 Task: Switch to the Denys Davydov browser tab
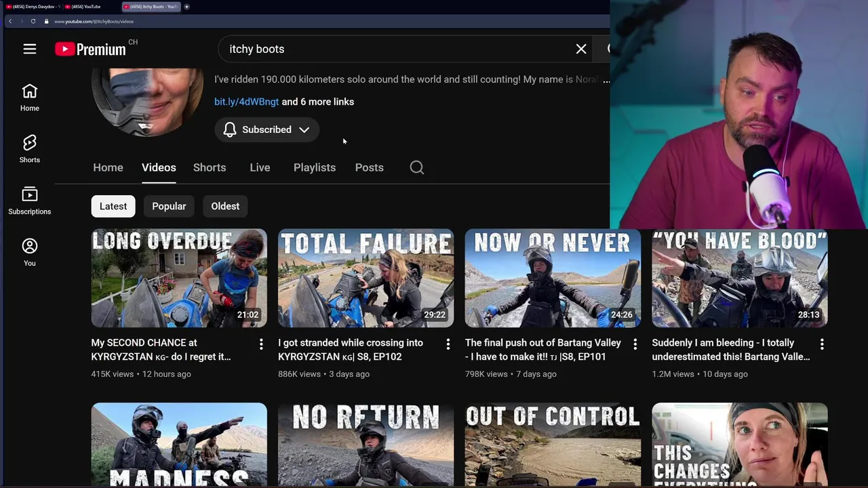click(33, 7)
